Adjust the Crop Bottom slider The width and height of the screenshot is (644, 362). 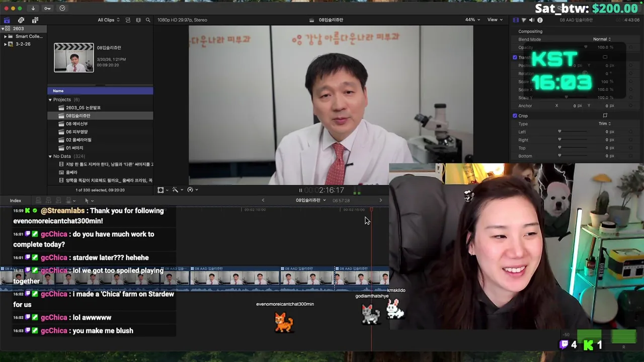559,156
